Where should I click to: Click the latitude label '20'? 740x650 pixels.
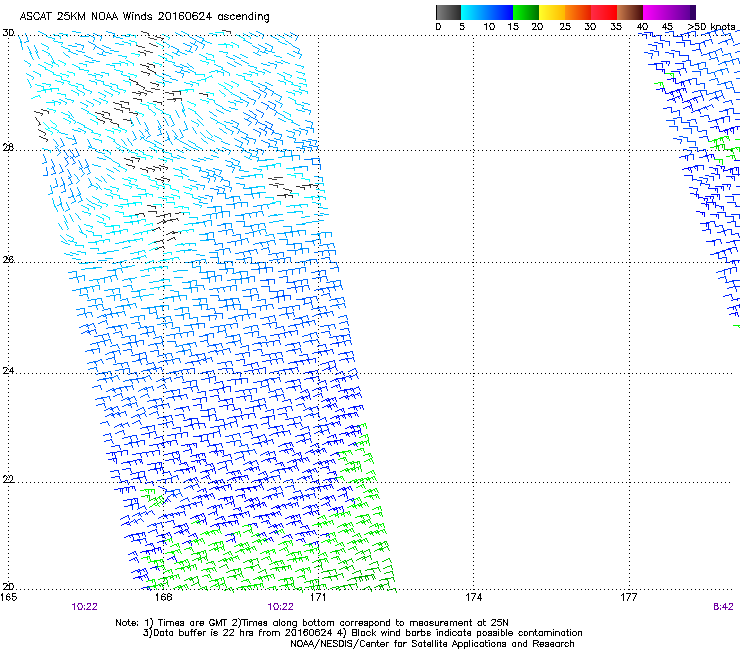pyautogui.click(x=8, y=587)
